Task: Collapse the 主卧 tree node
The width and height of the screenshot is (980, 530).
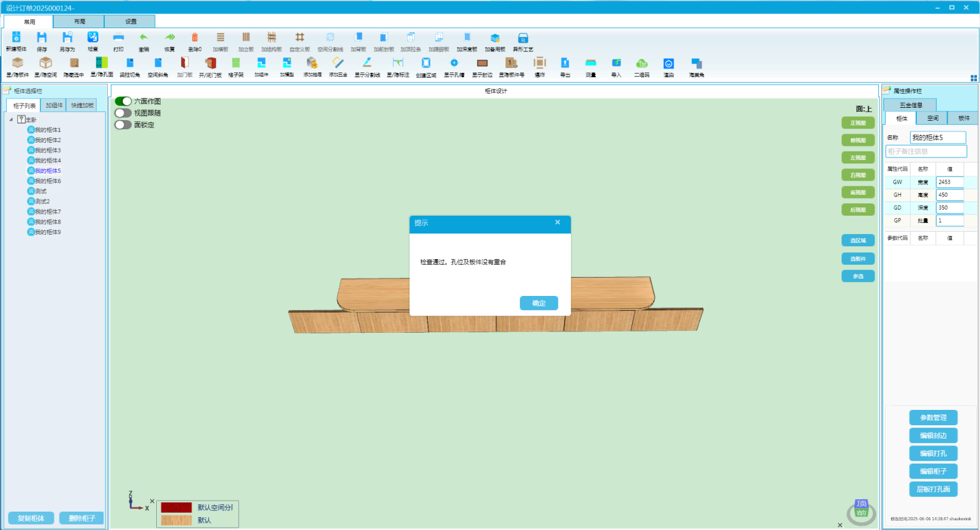Action: tap(11, 119)
